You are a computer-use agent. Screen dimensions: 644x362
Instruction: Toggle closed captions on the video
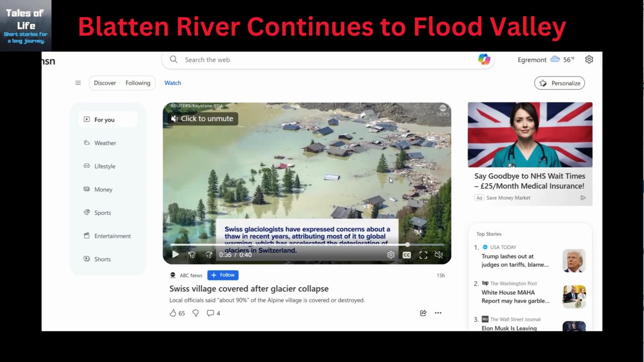point(407,255)
